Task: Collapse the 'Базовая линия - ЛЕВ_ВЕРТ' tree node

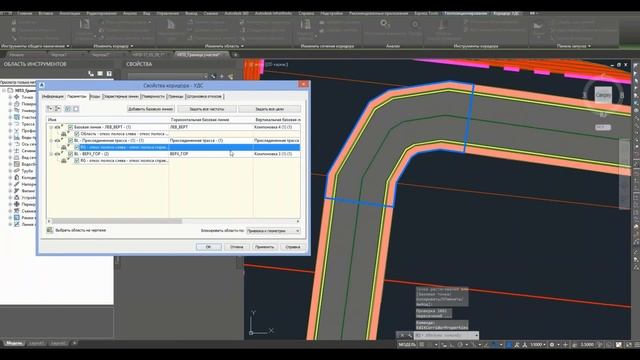Action: pos(51,127)
